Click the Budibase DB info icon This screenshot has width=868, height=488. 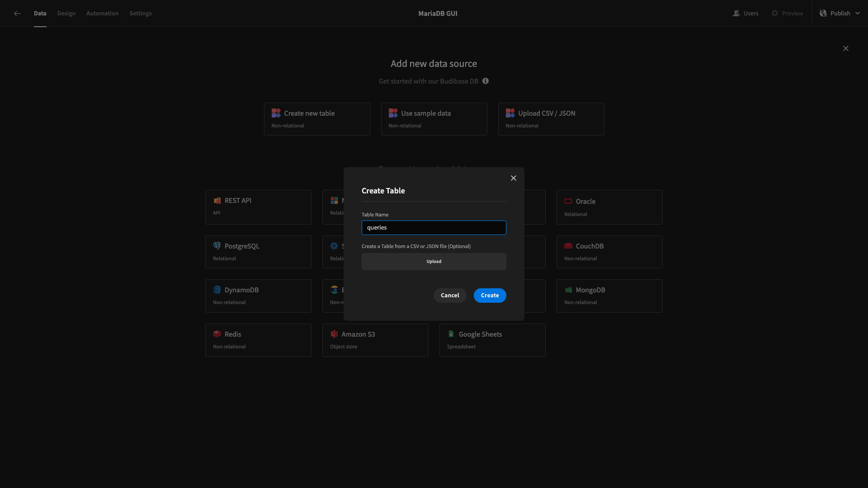tap(485, 81)
